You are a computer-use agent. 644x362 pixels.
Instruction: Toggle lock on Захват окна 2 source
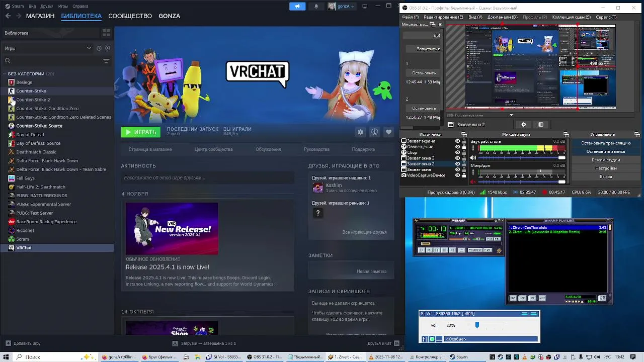click(x=464, y=164)
